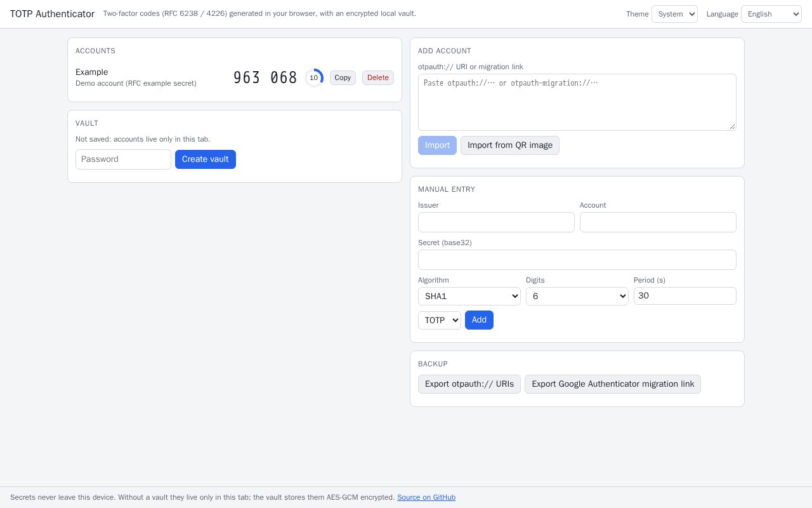This screenshot has height=508, width=812.
Task: Export Google Authenticator migration link
Action: tap(613, 384)
